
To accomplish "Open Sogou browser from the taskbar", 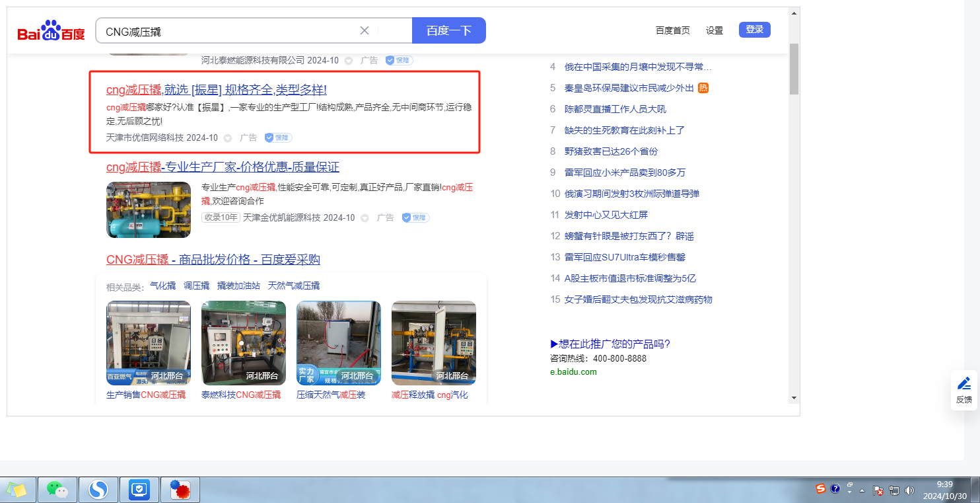I will (98, 490).
